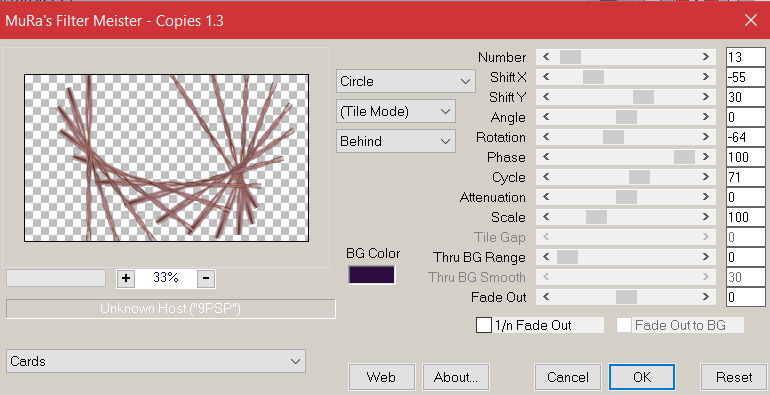
Task: Zoom in preview with plus button
Action: 126,278
